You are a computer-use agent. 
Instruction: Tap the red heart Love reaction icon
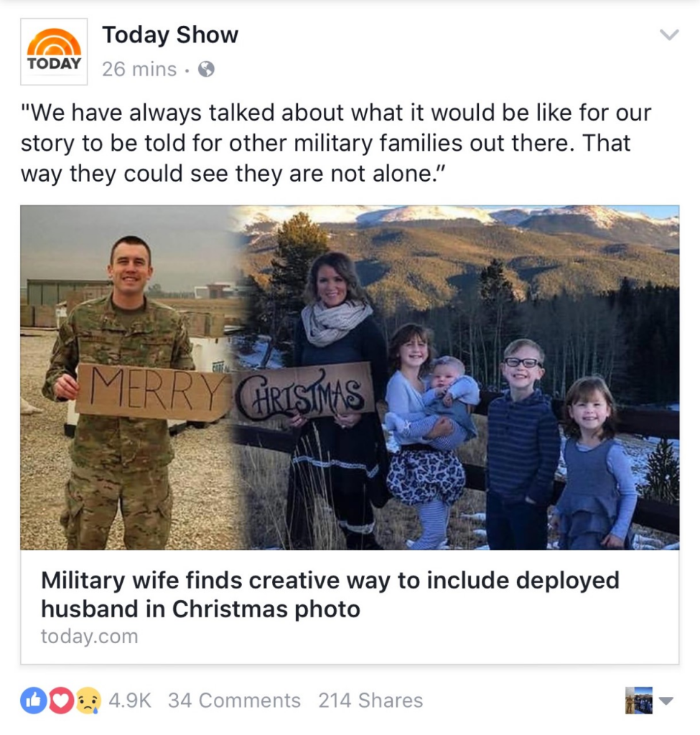[60, 701]
